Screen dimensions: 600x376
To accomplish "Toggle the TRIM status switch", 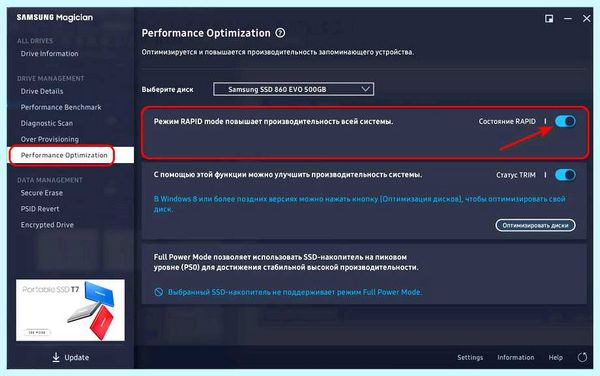I will pyautogui.click(x=565, y=175).
